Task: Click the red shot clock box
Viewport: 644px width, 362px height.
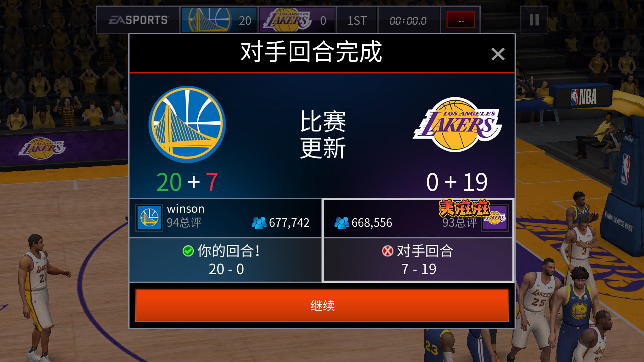Action: click(x=461, y=20)
